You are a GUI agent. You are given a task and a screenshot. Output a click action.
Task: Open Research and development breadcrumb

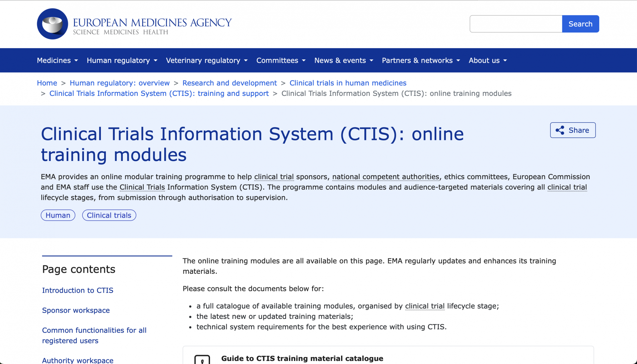coord(229,83)
